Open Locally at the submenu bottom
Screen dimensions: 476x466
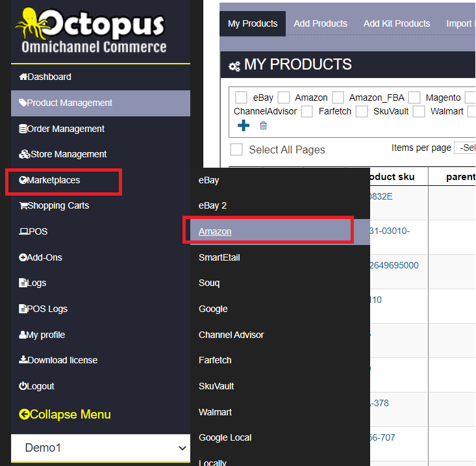click(x=212, y=463)
